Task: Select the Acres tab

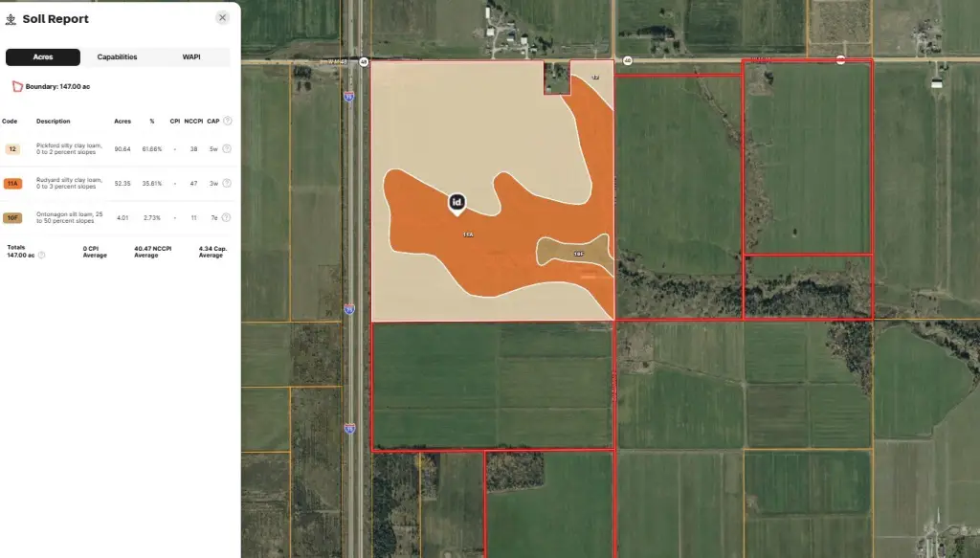Action: (43, 57)
